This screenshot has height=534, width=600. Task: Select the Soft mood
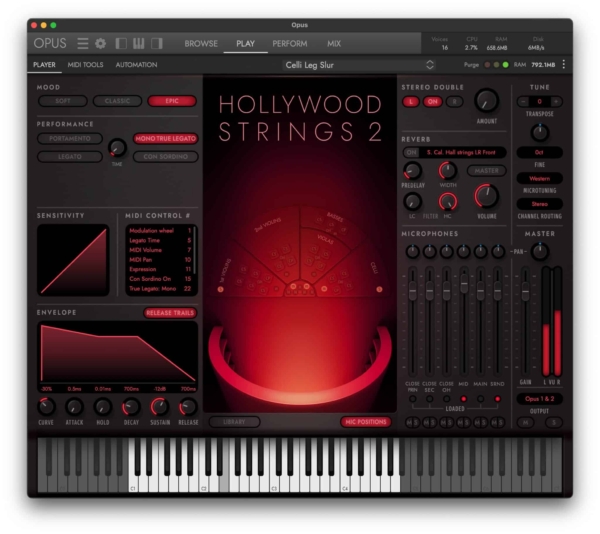point(63,101)
